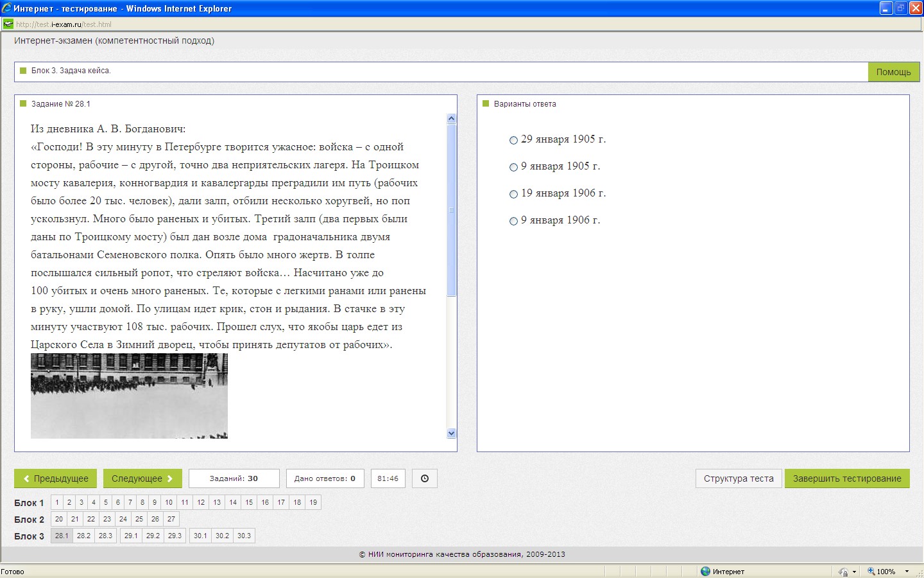Jump to question 26 in Блок 2
The width and height of the screenshot is (924, 578).
(155, 519)
